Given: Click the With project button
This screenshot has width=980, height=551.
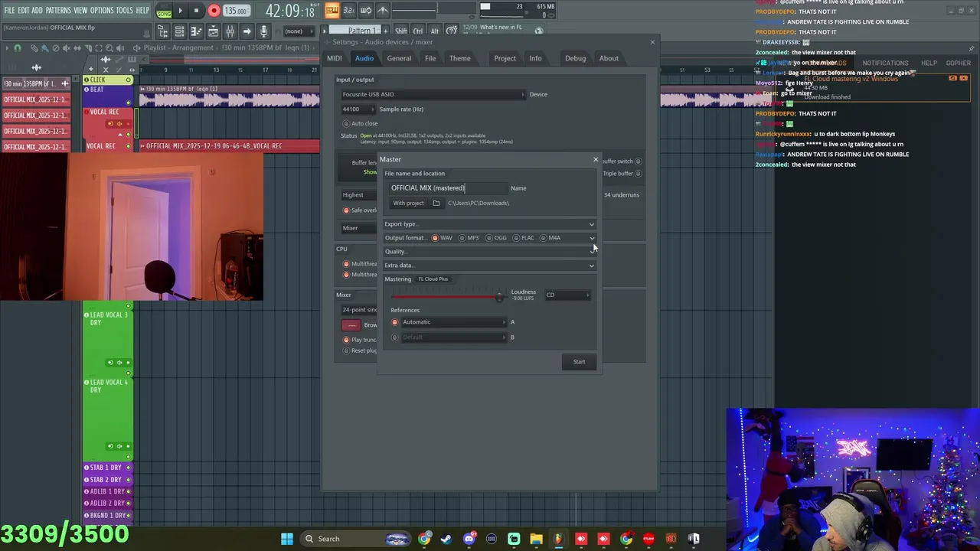Looking at the screenshot, I should coord(408,203).
